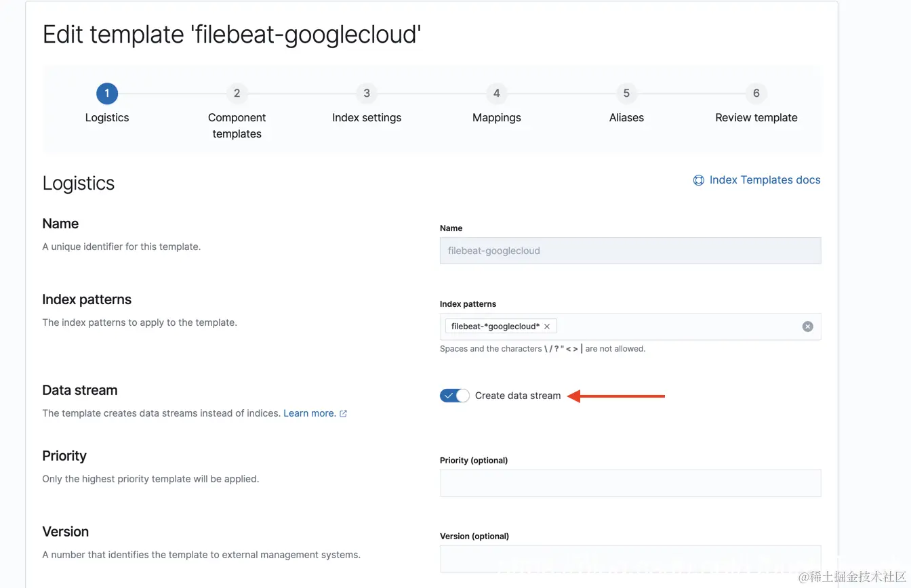911x588 pixels.
Task: Jump to step 4 circle icon
Action: click(497, 93)
